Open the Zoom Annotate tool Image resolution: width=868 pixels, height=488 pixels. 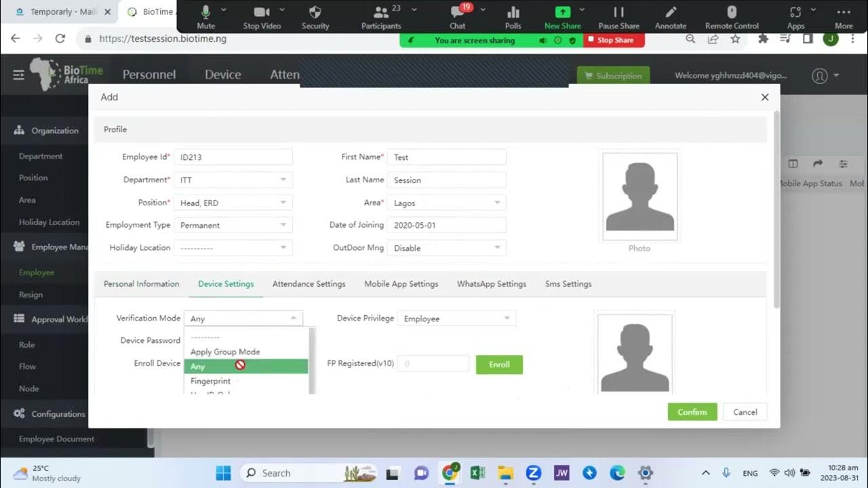coord(671,16)
